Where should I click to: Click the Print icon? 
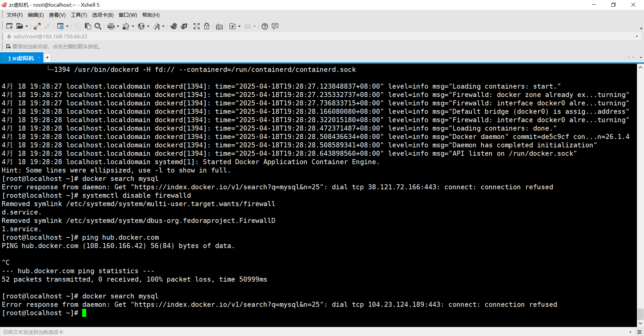[x=111, y=26]
